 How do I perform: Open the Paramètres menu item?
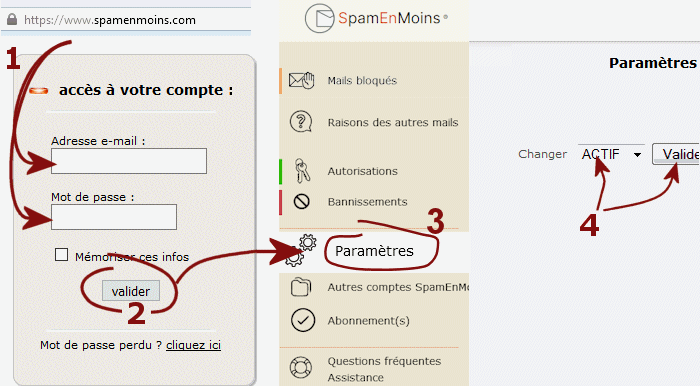[x=374, y=251]
